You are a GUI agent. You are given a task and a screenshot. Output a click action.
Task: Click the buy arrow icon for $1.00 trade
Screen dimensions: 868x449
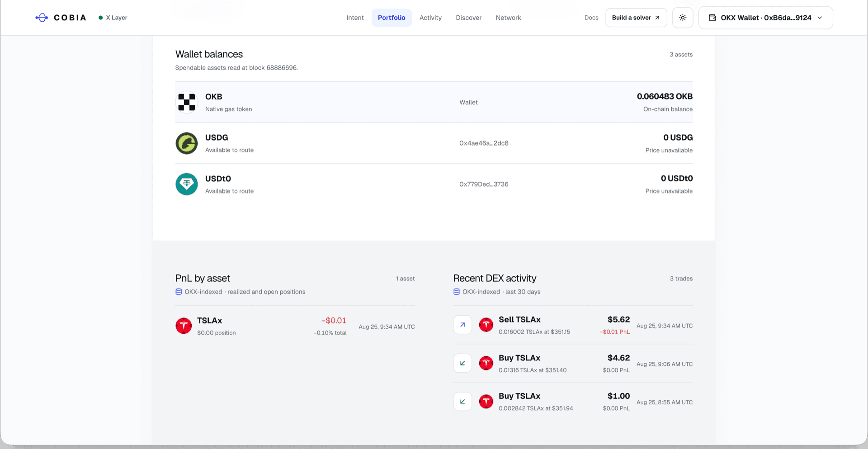coord(462,402)
